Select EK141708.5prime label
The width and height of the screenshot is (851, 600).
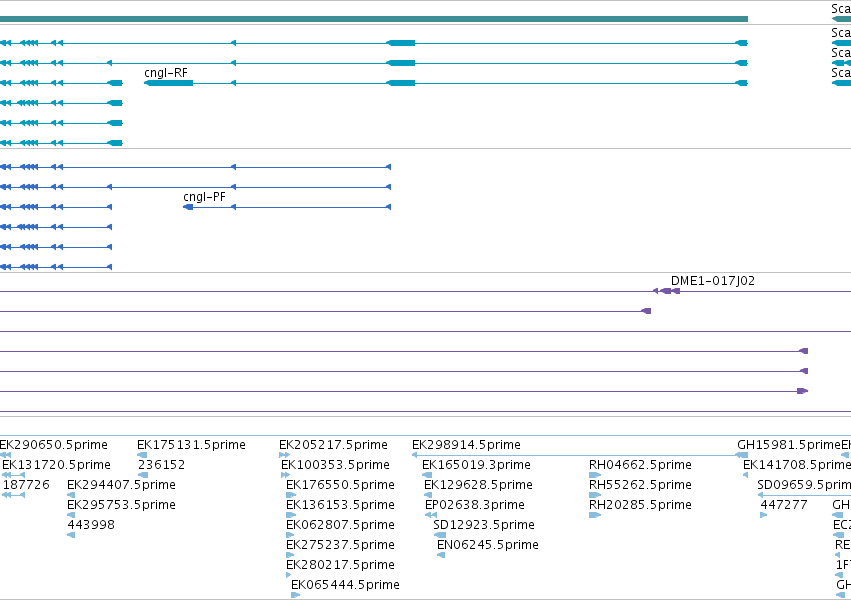[797, 465]
